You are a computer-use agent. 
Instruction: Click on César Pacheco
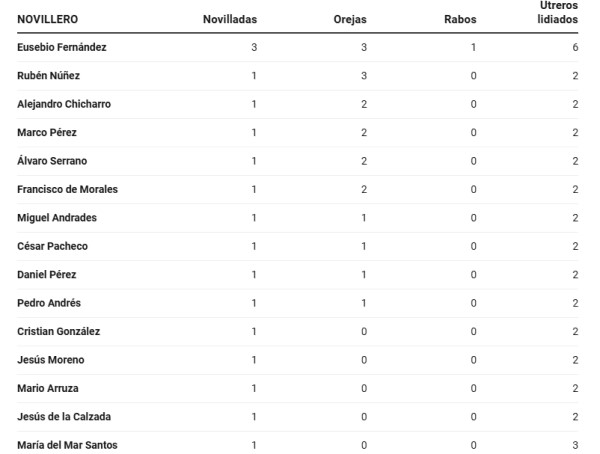[52, 246]
